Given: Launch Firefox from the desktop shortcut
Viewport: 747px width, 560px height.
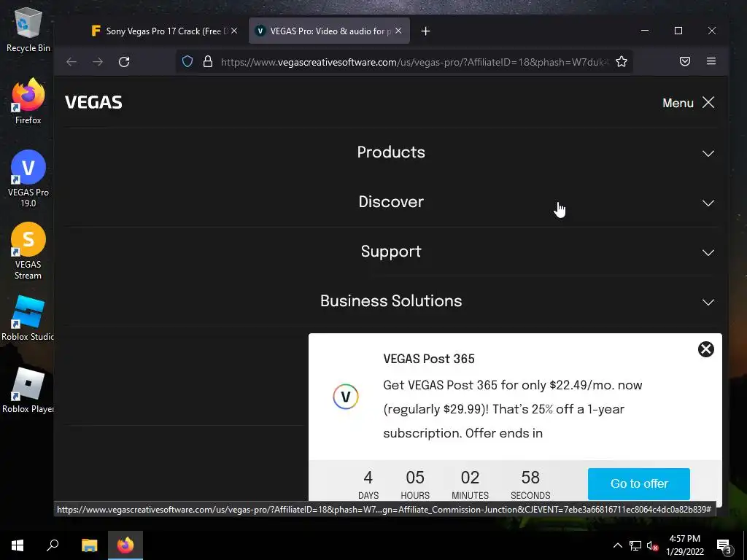Looking at the screenshot, I should click(28, 101).
